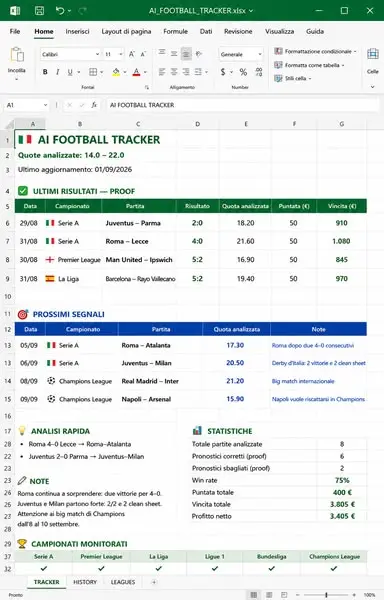
Task: Open the Name Box dropdown arrow beside A1
Action: pos(46,105)
